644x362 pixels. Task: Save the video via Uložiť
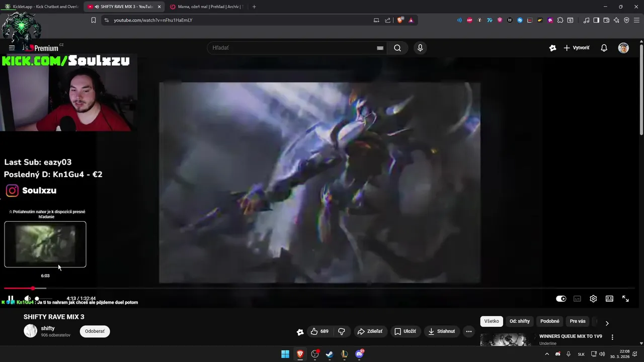[x=405, y=331]
